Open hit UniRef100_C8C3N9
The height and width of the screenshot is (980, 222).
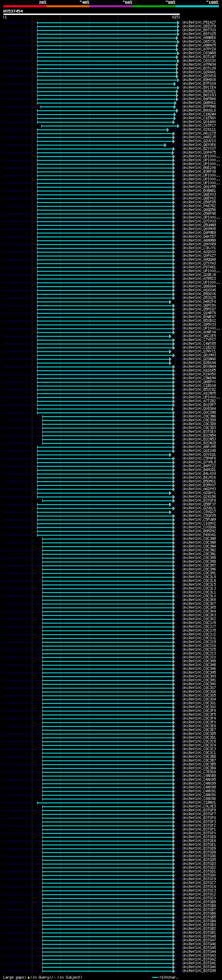[x=199, y=539]
